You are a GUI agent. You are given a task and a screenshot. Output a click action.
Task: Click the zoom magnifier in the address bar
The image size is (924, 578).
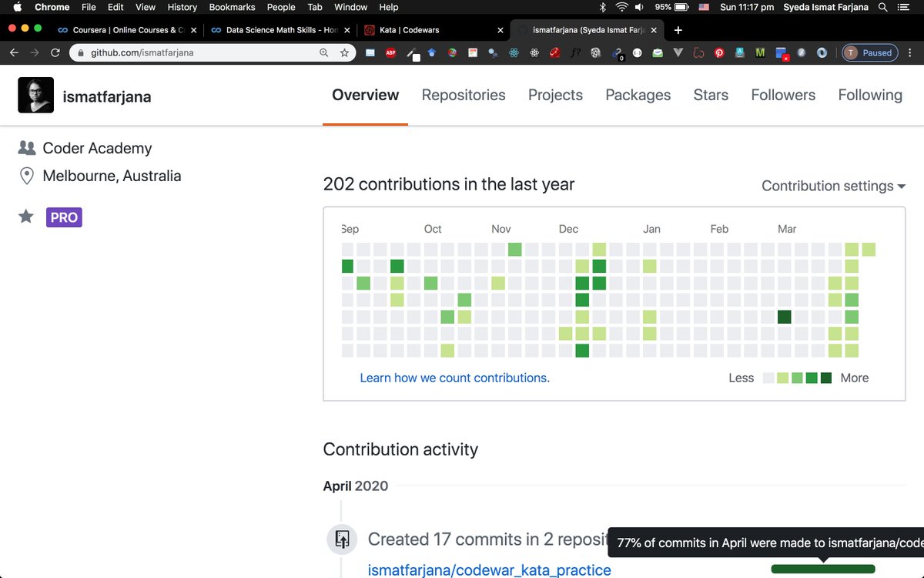point(324,53)
